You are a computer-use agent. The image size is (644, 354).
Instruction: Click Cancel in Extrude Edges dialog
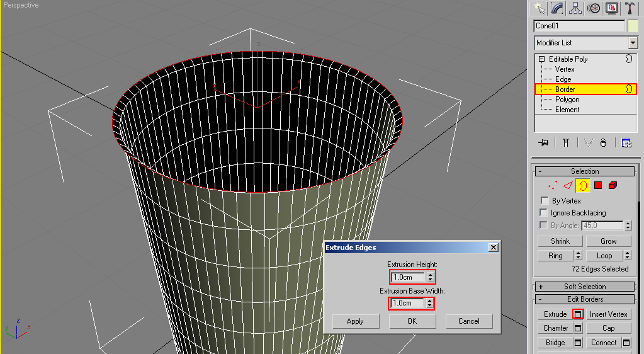[469, 321]
